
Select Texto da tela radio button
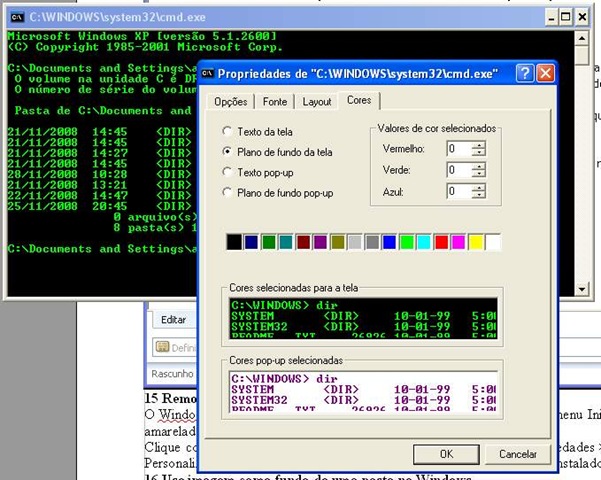pyautogui.click(x=227, y=132)
